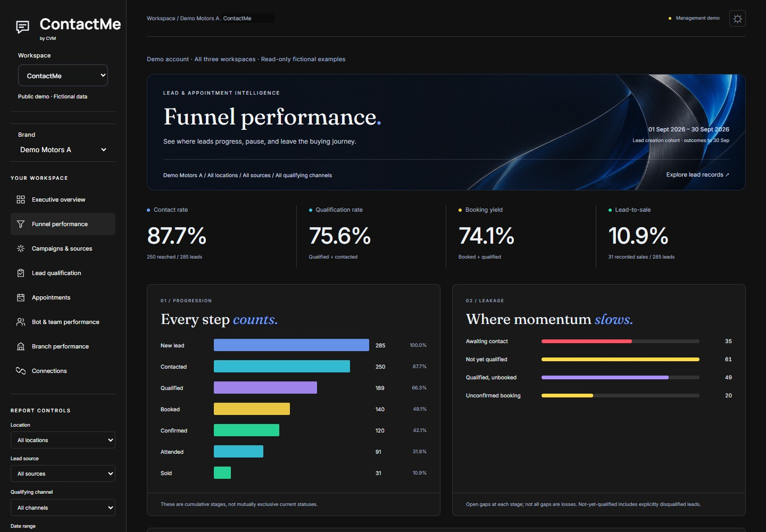The image size is (766, 532).
Task: Click the Connections link icon
Action: 21,371
